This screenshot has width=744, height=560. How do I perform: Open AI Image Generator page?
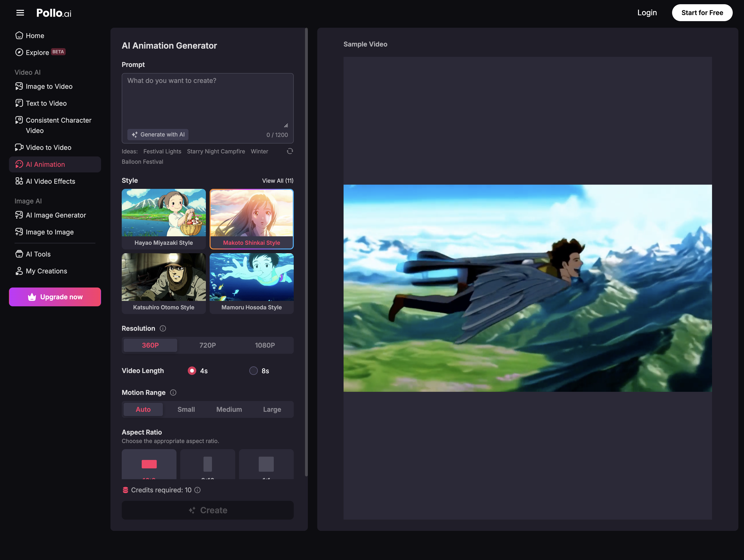click(55, 215)
